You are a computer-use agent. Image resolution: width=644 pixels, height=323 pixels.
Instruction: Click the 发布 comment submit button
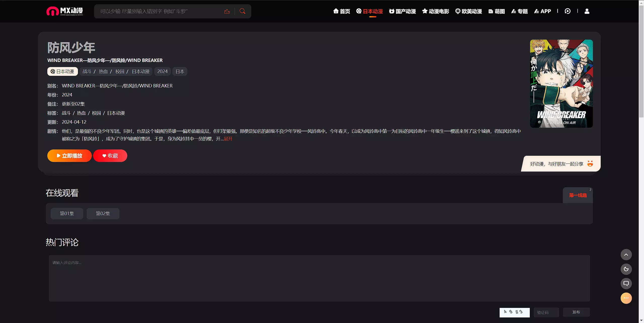[x=576, y=312]
